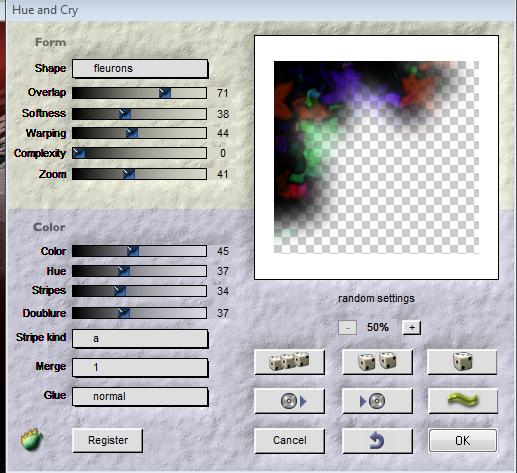Click the blue undo arrow button

(377, 441)
